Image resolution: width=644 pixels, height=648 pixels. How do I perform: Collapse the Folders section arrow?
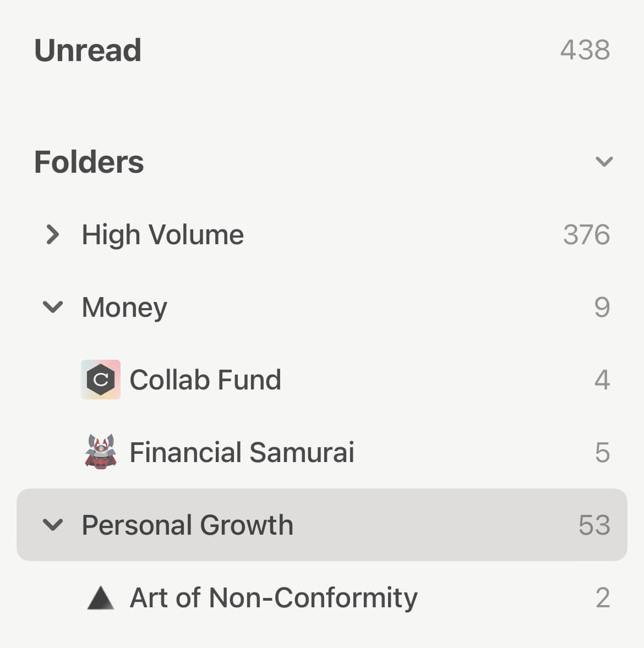[x=604, y=162]
